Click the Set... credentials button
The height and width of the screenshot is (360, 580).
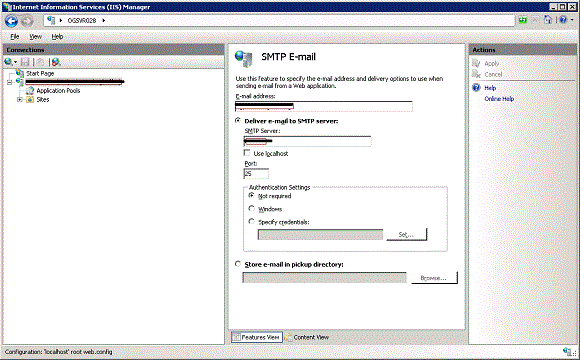click(407, 235)
